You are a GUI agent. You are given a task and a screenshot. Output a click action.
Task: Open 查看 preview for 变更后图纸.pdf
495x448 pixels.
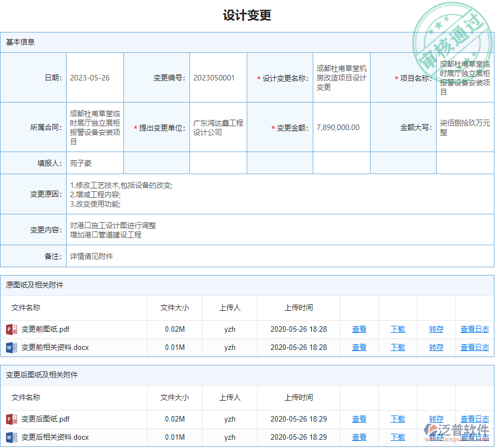tap(359, 419)
